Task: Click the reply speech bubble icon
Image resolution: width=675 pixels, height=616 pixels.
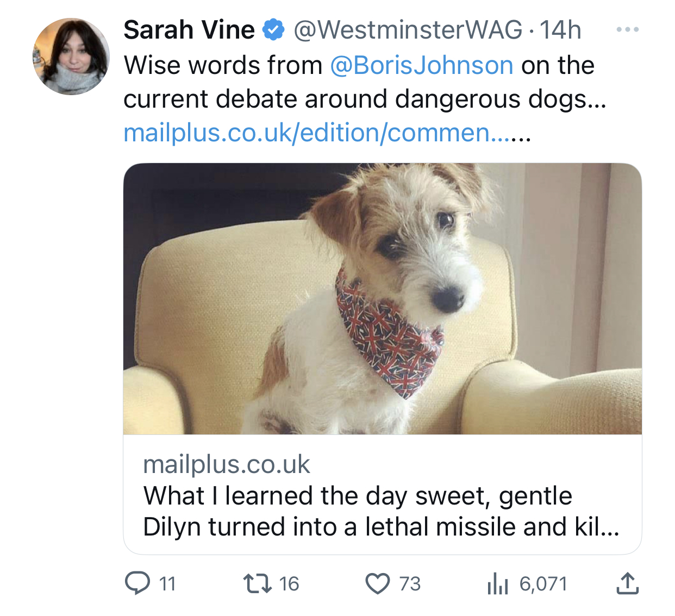Action: (137, 583)
